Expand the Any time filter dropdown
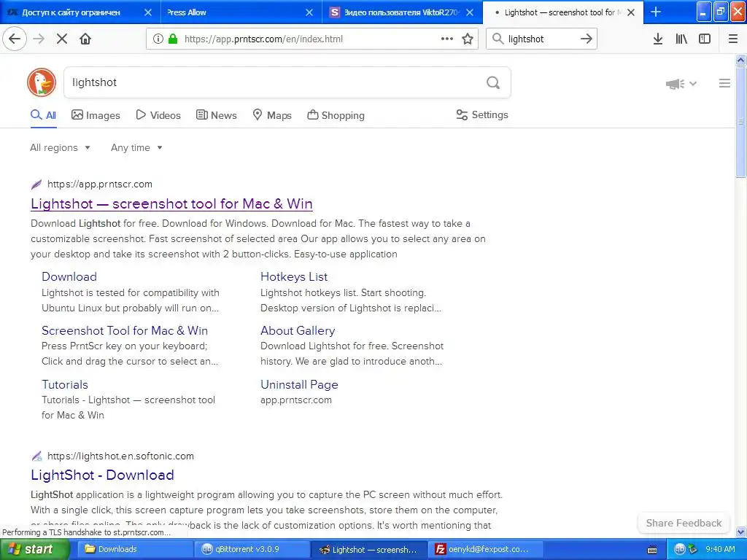This screenshot has width=747, height=560. pos(136,147)
